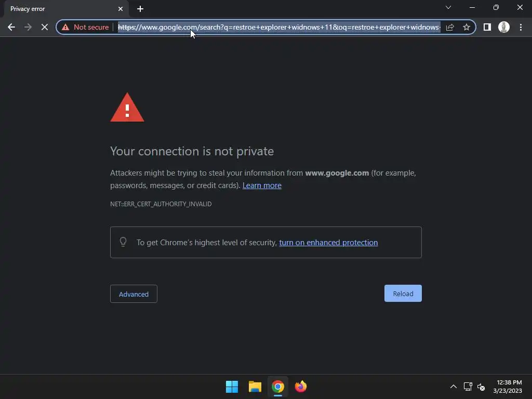The height and width of the screenshot is (399, 532).
Task: Click the Your connection is not private heading
Action: point(192,151)
